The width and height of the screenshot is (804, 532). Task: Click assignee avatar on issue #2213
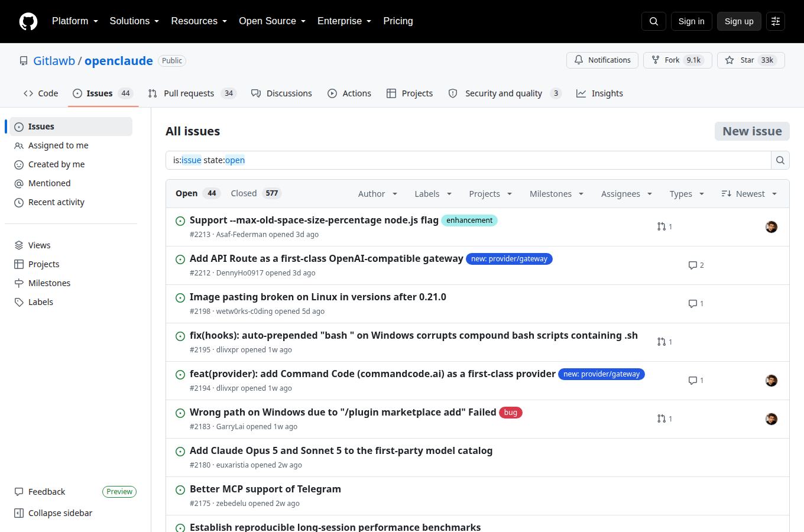pos(771,227)
